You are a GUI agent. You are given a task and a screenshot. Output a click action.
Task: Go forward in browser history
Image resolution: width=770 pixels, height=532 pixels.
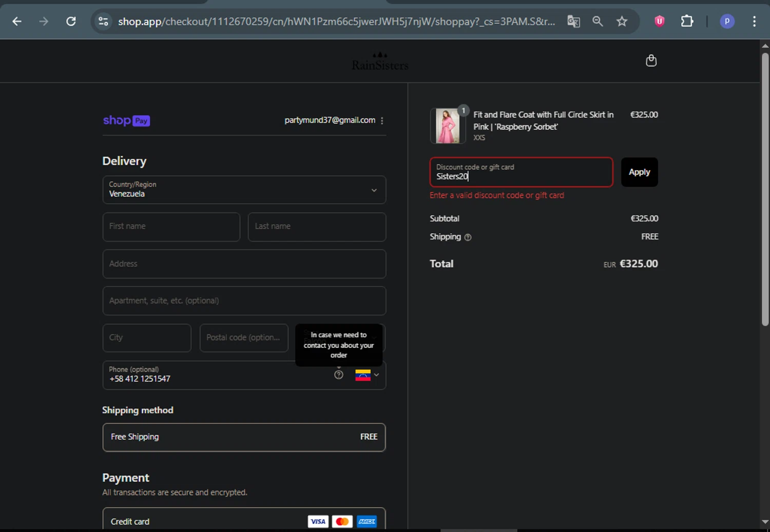[x=44, y=21]
